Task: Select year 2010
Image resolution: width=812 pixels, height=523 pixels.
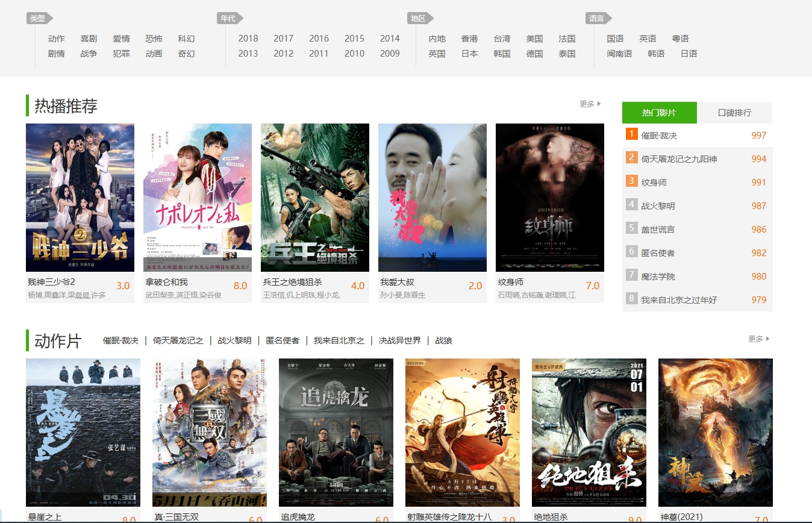Action: pos(355,54)
